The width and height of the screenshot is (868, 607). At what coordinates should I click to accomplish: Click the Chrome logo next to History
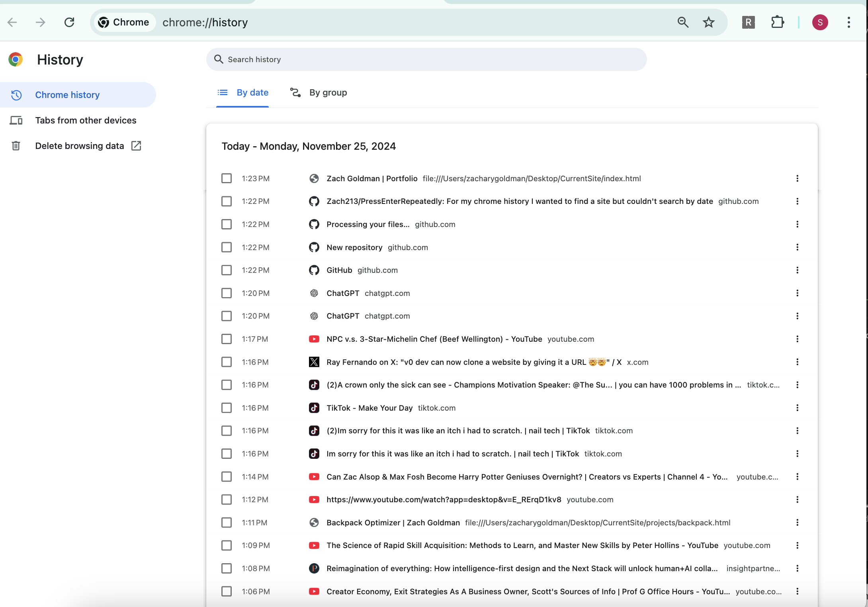[x=16, y=59]
